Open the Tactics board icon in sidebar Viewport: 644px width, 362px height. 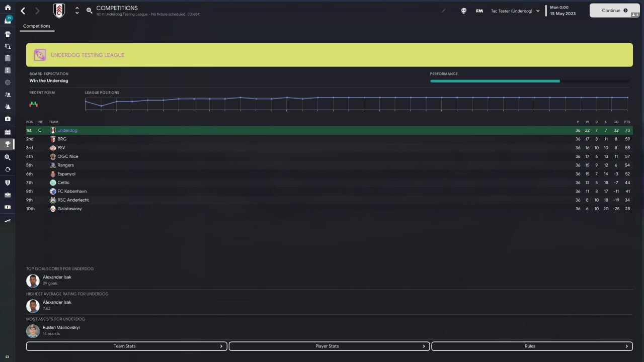[x=8, y=70]
